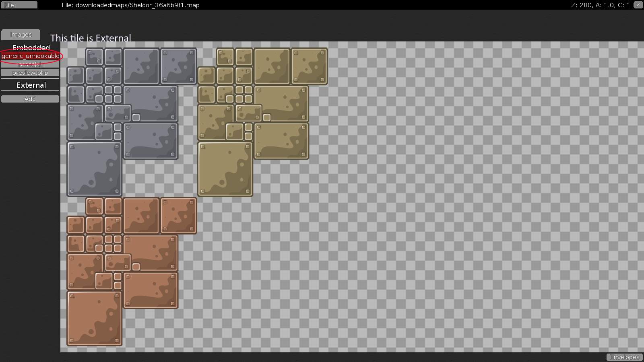Click the Embedded section header

[x=31, y=47]
